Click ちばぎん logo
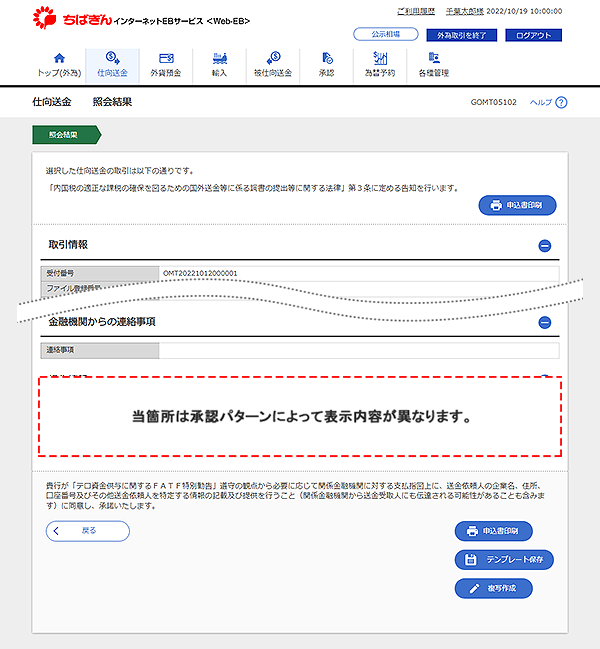This screenshot has width=600, height=649. coord(72,19)
